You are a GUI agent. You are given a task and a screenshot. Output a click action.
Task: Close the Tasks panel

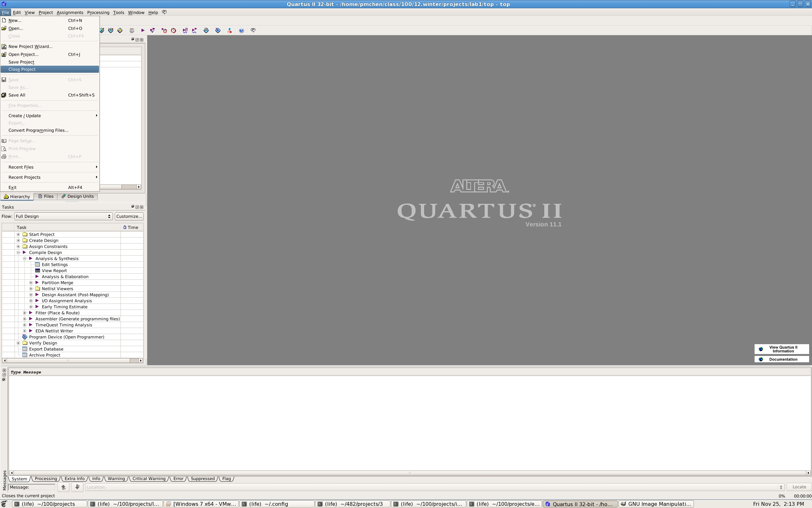coord(141,207)
